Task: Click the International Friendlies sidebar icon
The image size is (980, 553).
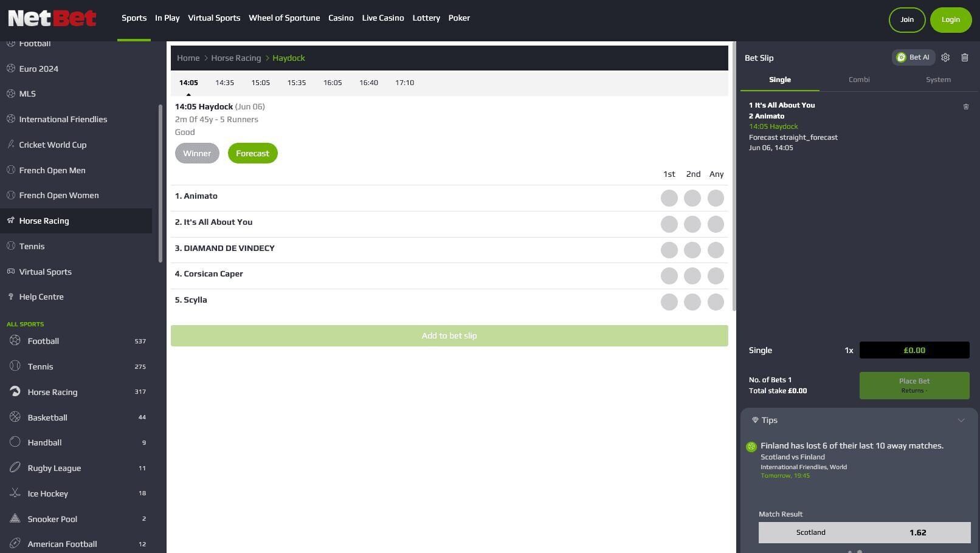Action: [11, 119]
